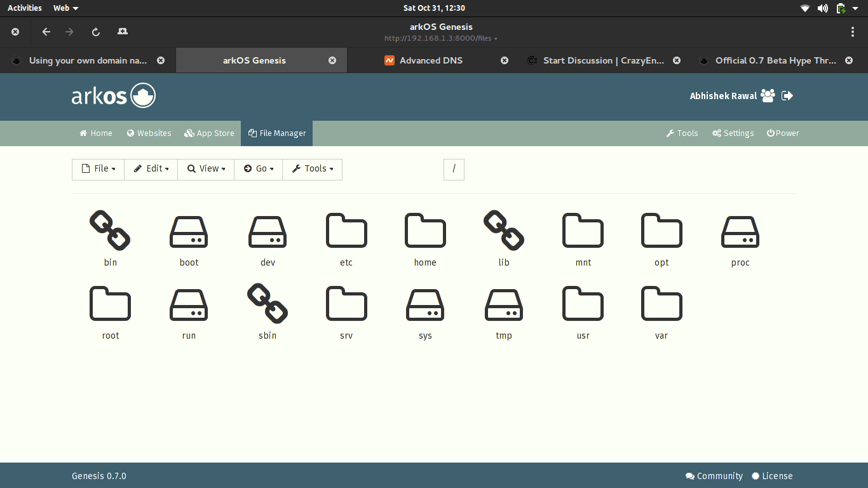Viewport: 868px width, 488px height.
Task: Expand the Go dropdown menu
Action: coord(259,169)
